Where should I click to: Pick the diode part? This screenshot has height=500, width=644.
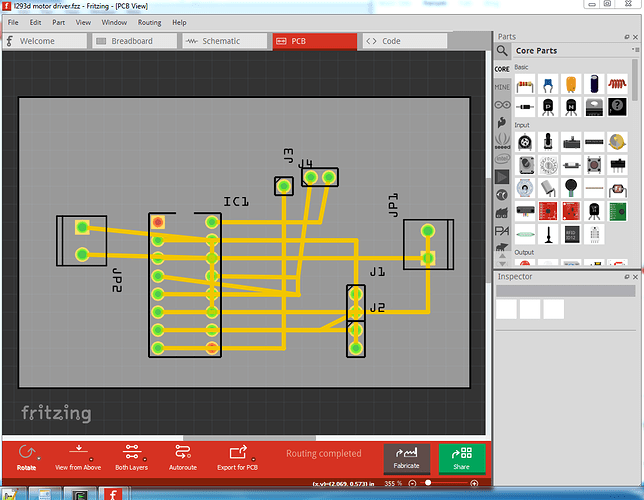[x=525, y=107]
